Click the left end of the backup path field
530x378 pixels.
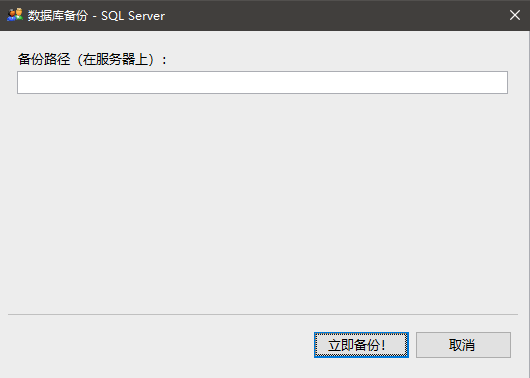tap(24, 82)
